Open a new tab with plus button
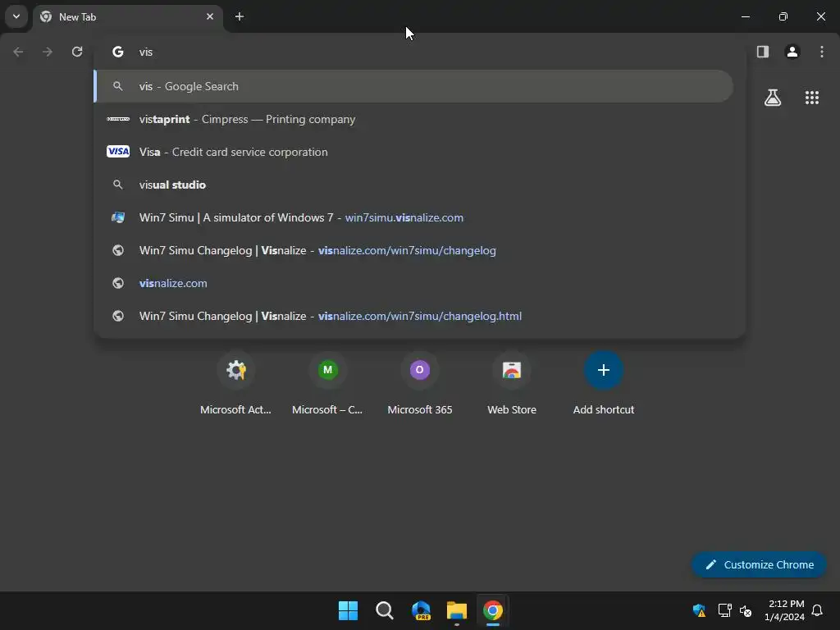The image size is (840, 630). pos(240,16)
